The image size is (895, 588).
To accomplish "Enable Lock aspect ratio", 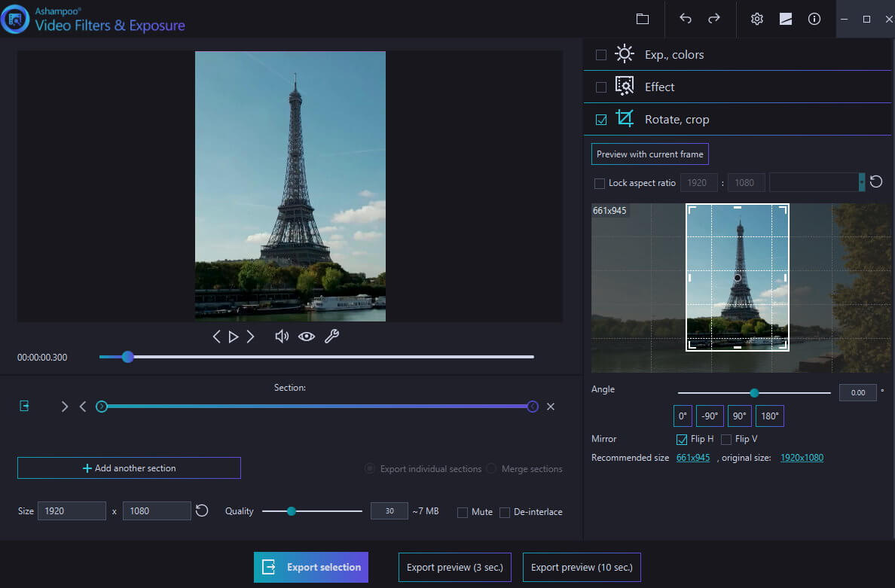I will pyautogui.click(x=599, y=182).
